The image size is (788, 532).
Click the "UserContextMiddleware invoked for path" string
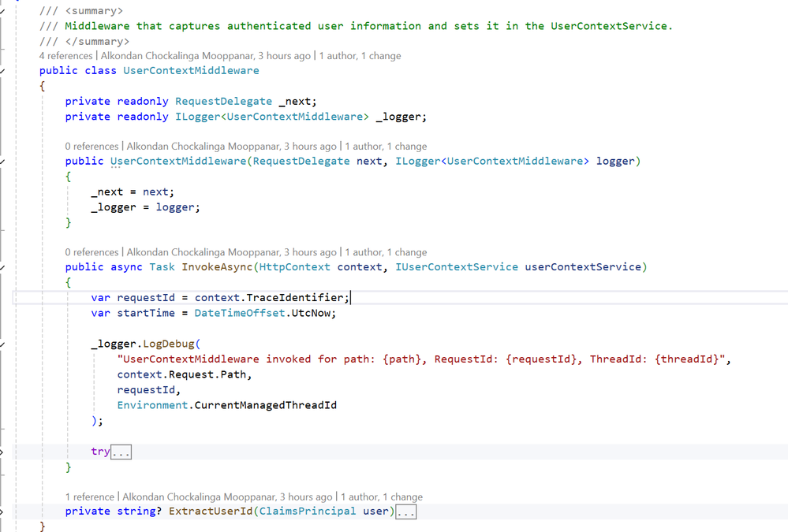tap(246, 359)
